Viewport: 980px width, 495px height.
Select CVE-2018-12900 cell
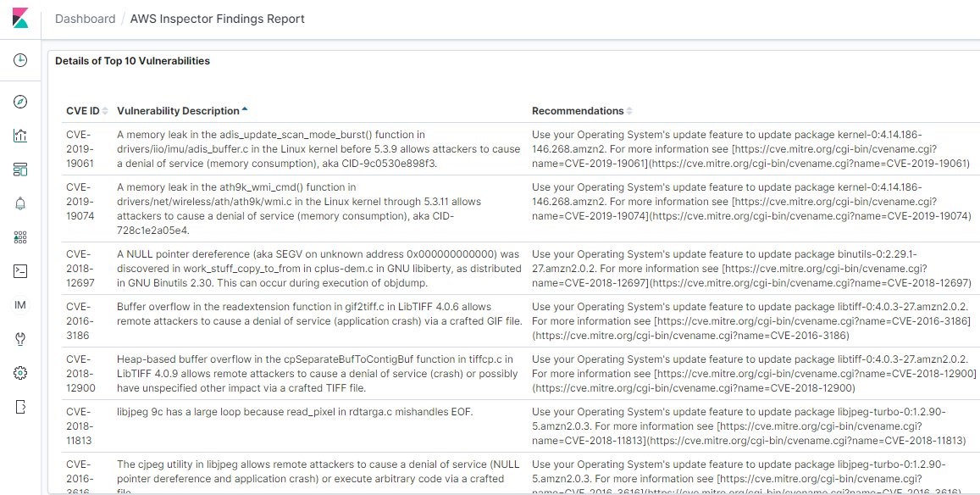80,374
